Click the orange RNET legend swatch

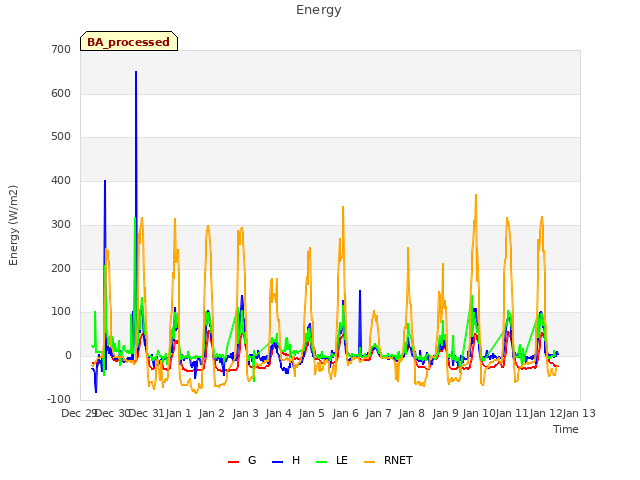click(369, 462)
